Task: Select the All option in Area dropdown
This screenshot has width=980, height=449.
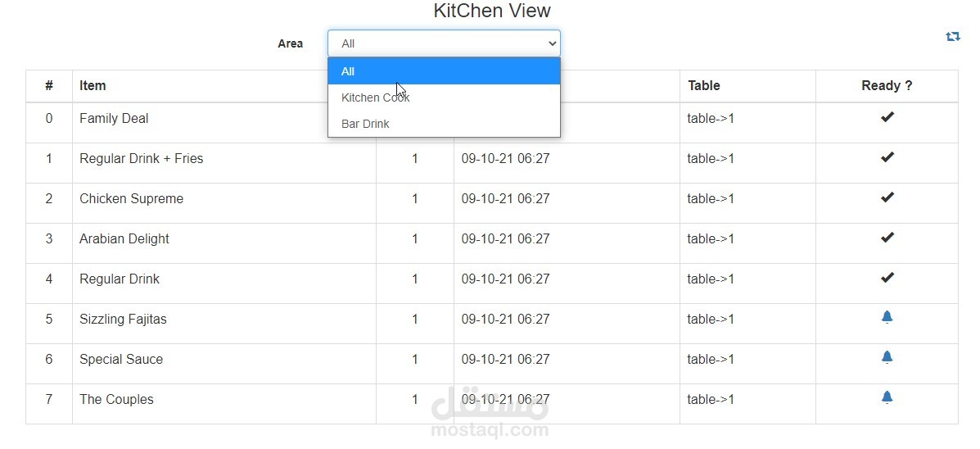Action: coord(444,71)
